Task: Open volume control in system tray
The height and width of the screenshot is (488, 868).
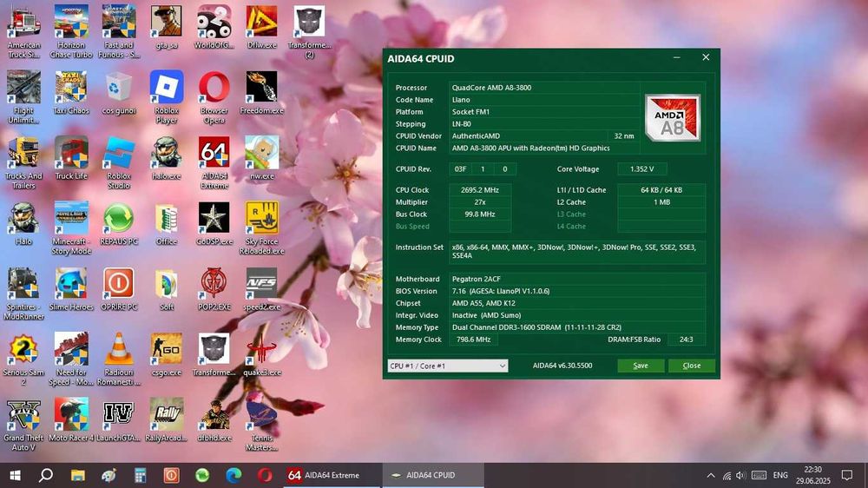Action: pyautogui.click(x=740, y=475)
